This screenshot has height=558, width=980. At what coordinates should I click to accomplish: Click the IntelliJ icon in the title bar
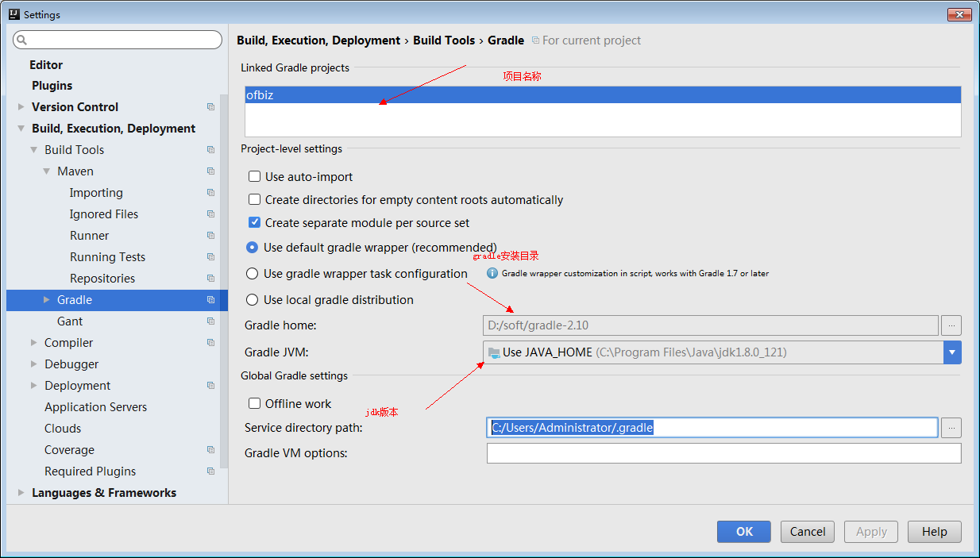[14, 14]
